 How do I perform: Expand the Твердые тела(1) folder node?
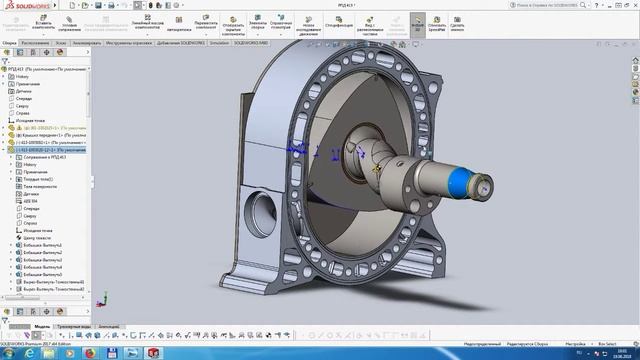(11, 179)
